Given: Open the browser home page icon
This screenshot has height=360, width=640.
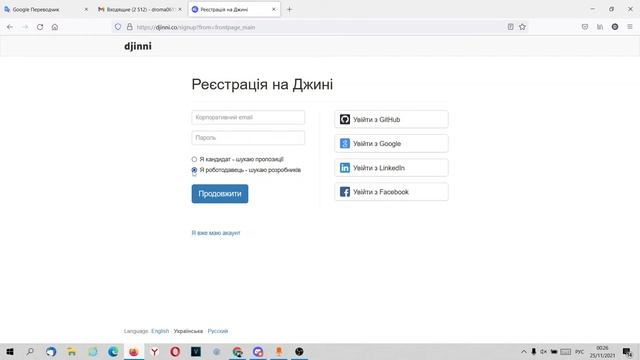Looking at the screenshot, I should [55, 27].
